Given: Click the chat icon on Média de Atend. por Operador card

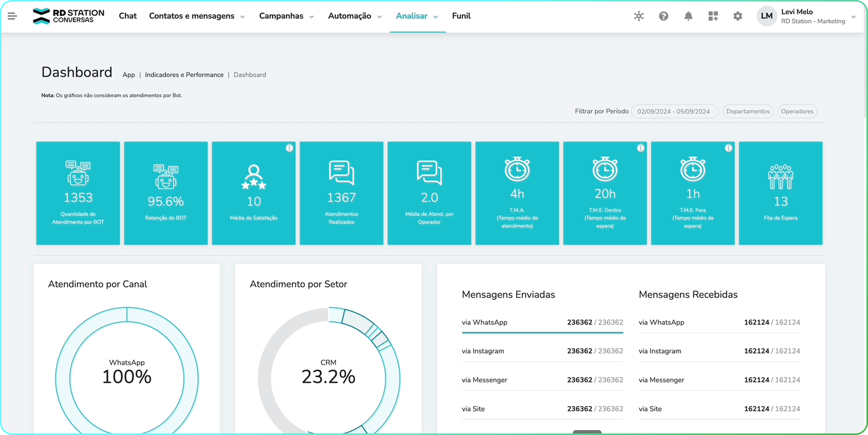Looking at the screenshot, I should coord(429,173).
